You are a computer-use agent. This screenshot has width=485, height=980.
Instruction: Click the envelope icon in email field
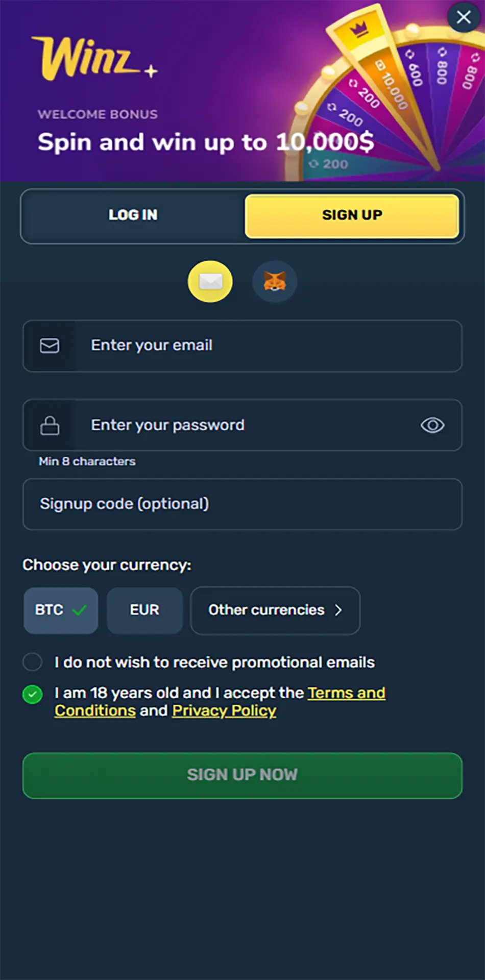tap(50, 346)
